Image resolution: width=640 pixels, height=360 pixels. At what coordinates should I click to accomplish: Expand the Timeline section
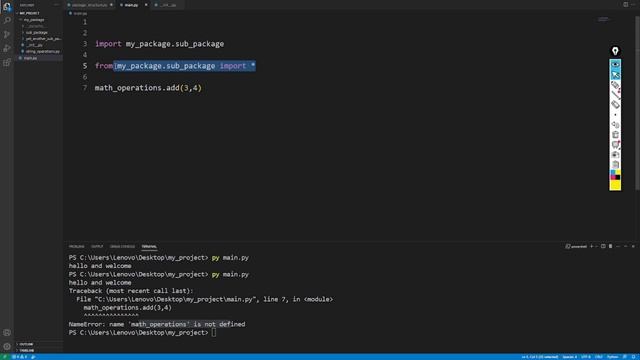pos(27,350)
